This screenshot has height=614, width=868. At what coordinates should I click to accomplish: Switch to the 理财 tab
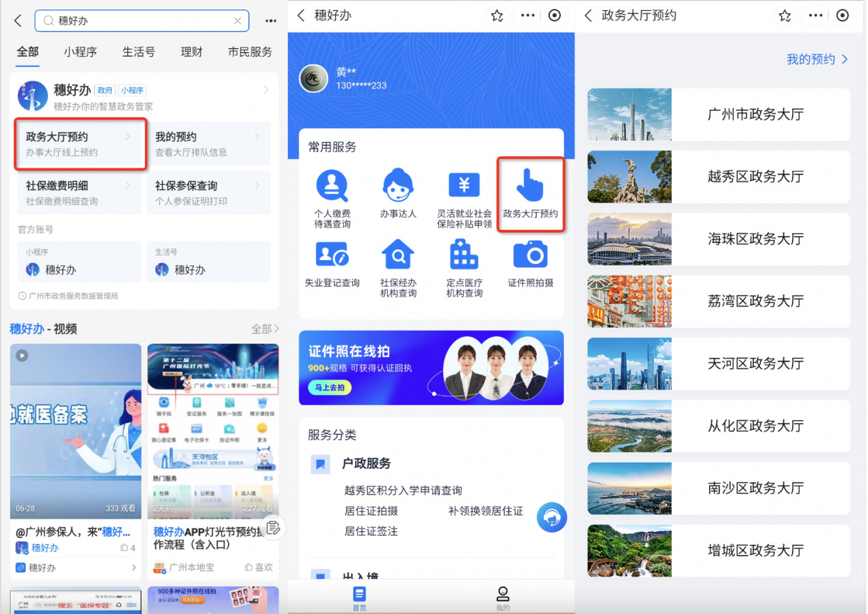click(192, 52)
